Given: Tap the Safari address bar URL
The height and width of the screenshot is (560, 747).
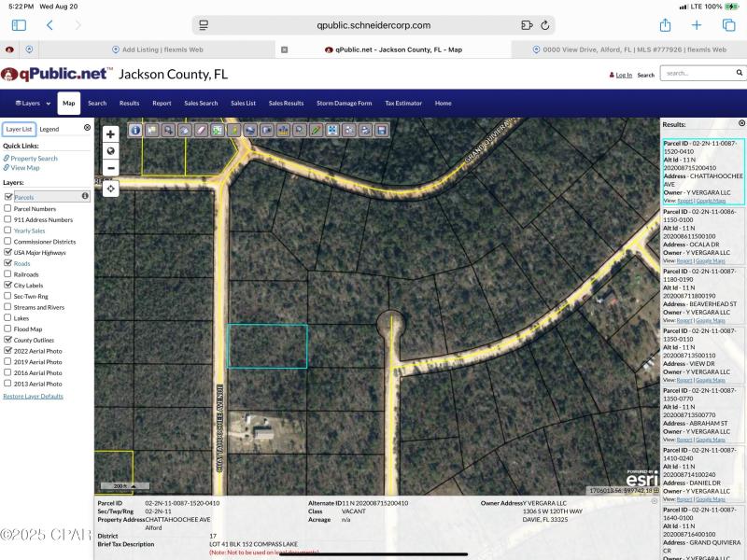Looking at the screenshot, I should coord(373,25).
